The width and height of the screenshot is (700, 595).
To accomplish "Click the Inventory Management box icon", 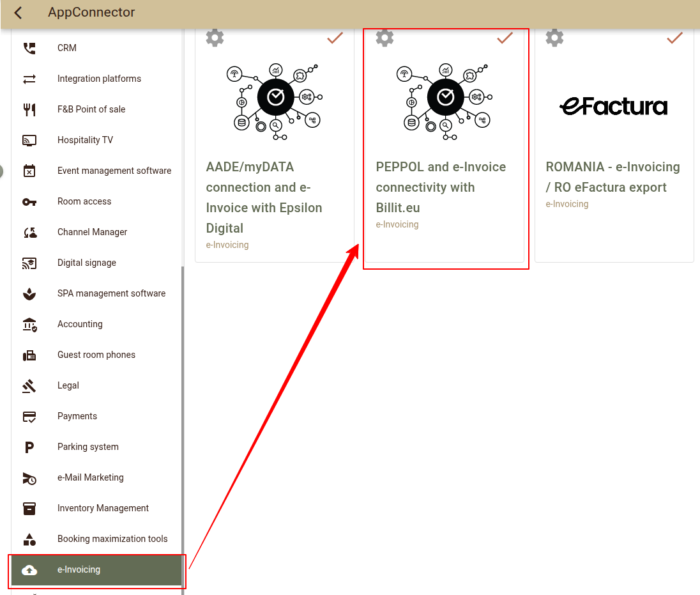I will 29,508.
